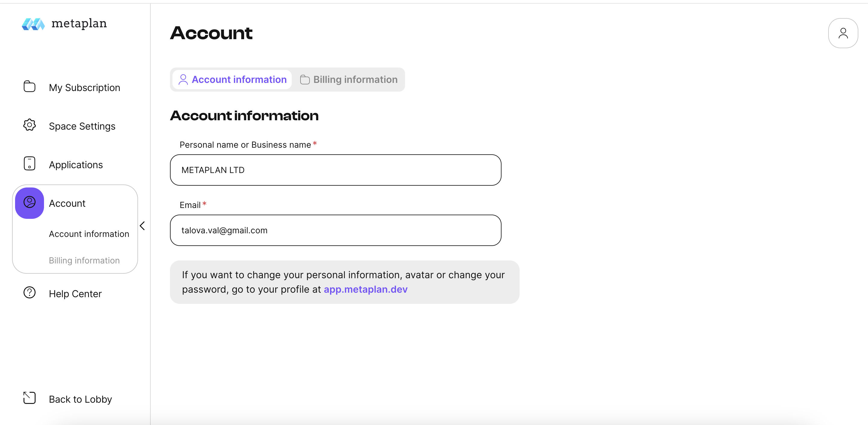The height and width of the screenshot is (425, 868).
Task: Click the Personal name or Business name field
Action: click(x=335, y=170)
